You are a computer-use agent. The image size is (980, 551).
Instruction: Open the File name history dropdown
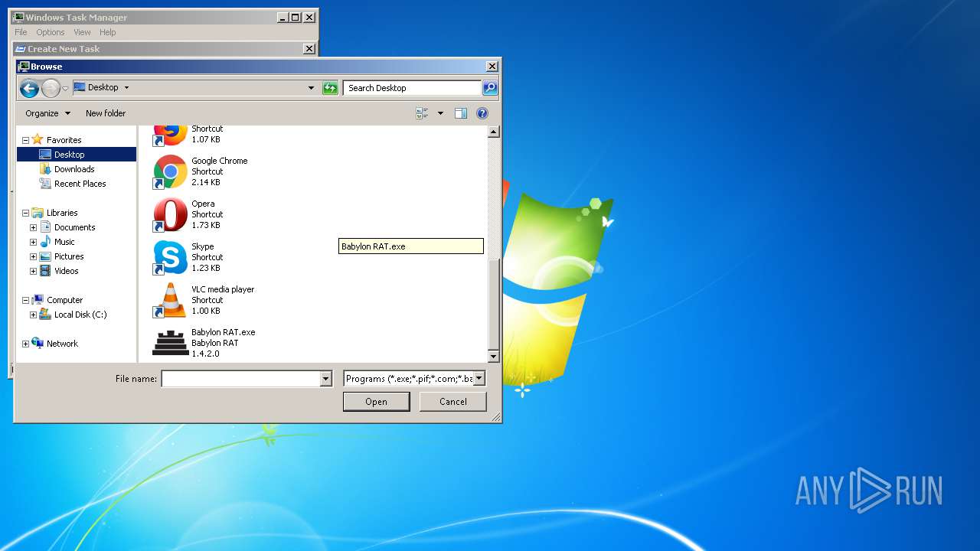(x=325, y=378)
